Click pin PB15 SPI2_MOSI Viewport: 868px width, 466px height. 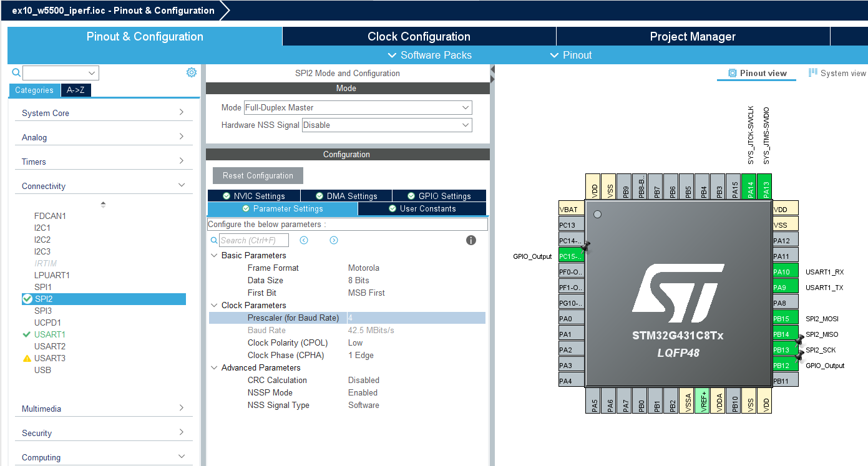point(786,319)
